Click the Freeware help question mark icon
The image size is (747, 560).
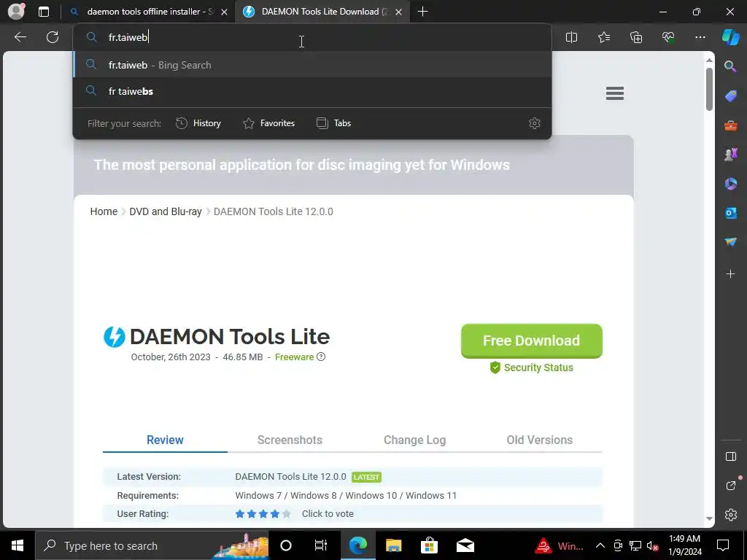tap(321, 357)
